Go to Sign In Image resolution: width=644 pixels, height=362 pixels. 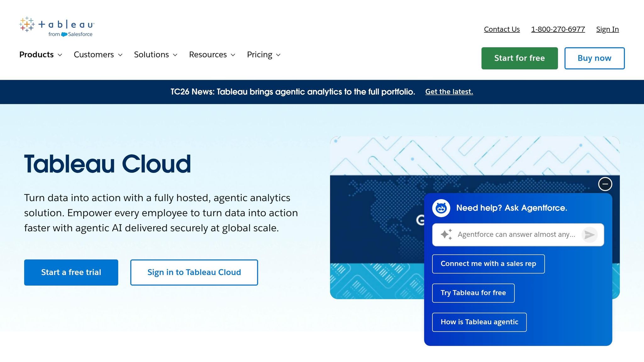click(x=608, y=29)
